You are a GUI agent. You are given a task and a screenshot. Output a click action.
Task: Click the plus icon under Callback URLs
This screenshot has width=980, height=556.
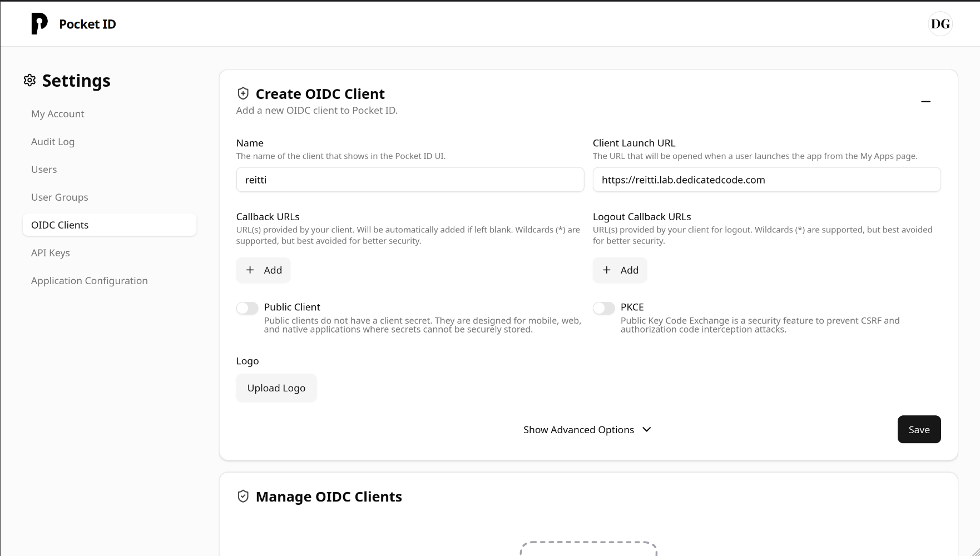tap(250, 270)
